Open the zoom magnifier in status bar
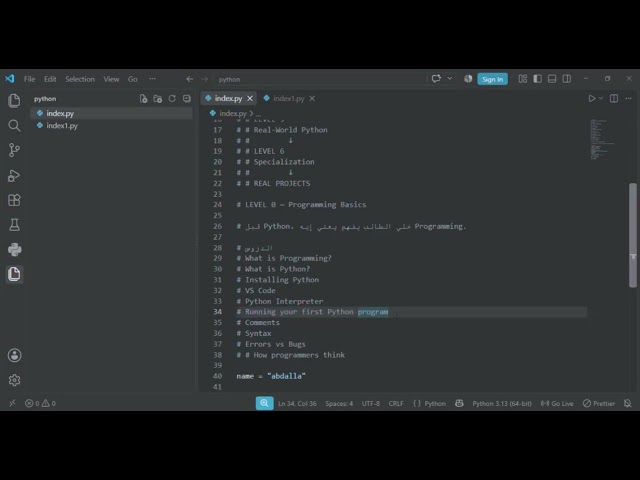The image size is (640, 480). click(264, 403)
